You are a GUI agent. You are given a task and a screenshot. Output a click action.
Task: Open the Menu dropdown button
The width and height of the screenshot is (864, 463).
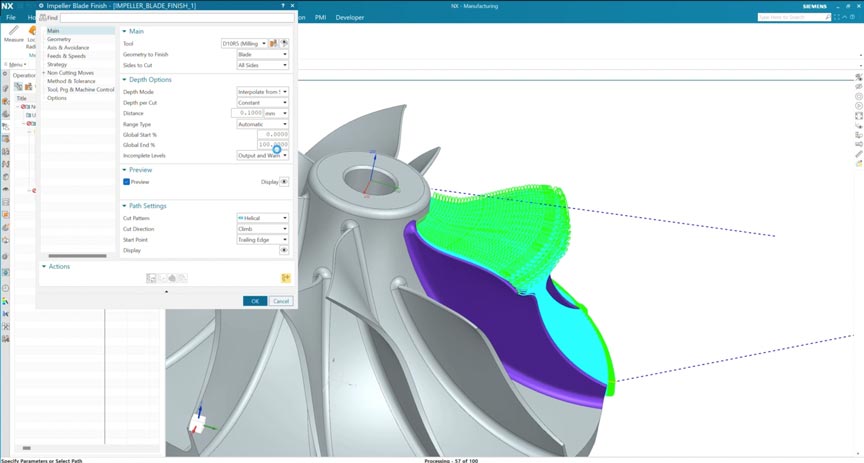tap(16, 64)
